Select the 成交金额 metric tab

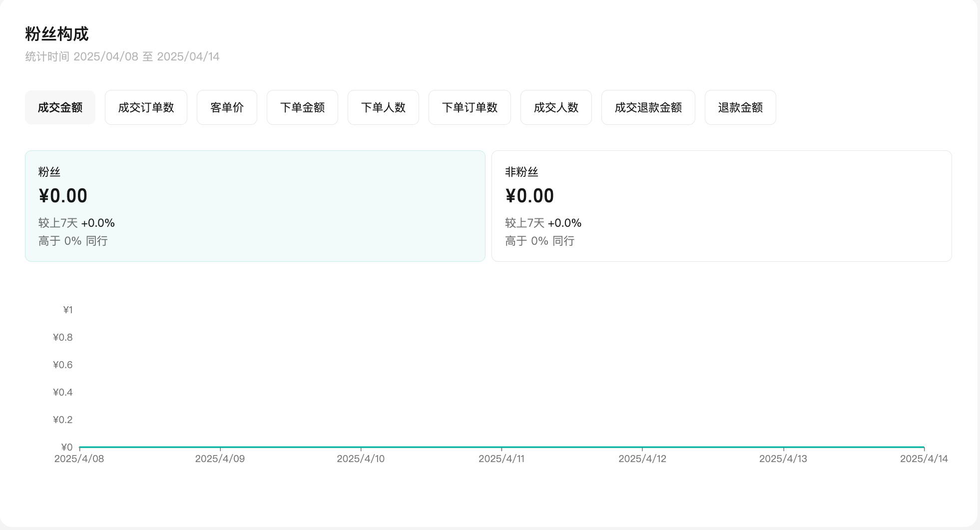point(60,107)
